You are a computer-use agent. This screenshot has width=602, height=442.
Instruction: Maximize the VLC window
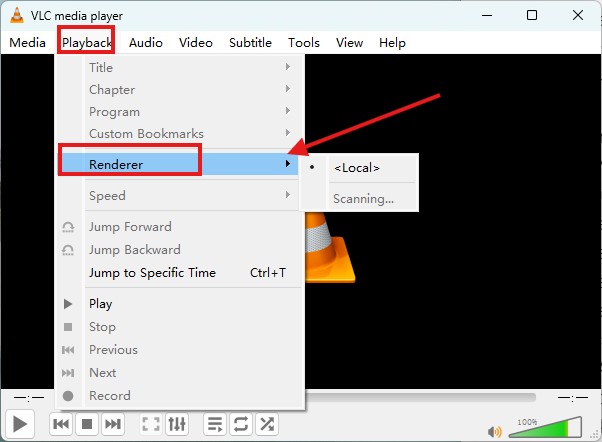tap(532, 15)
